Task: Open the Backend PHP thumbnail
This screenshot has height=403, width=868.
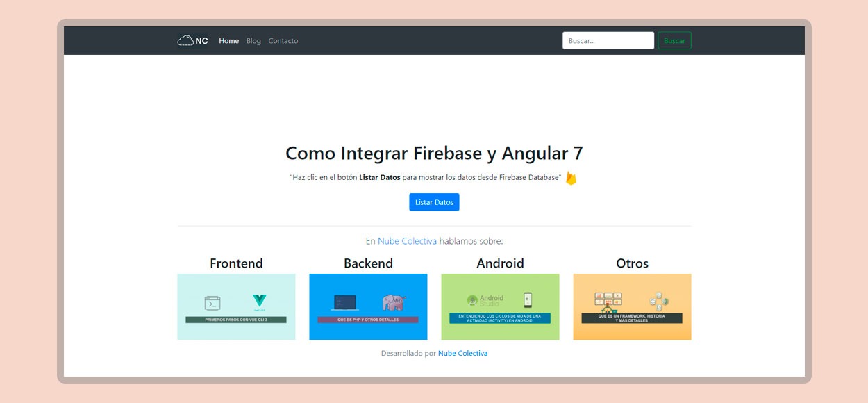Action: pyautogui.click(x=368, y=306)
